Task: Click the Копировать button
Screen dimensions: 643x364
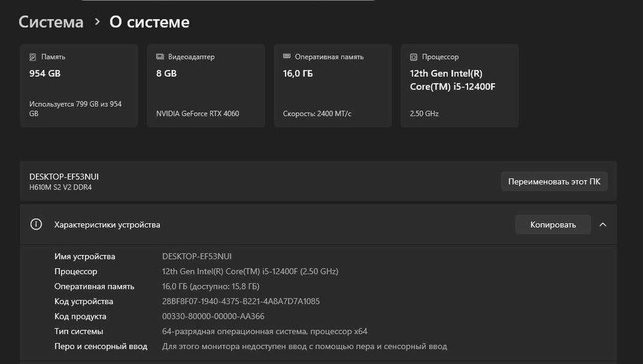Action: 553,224
